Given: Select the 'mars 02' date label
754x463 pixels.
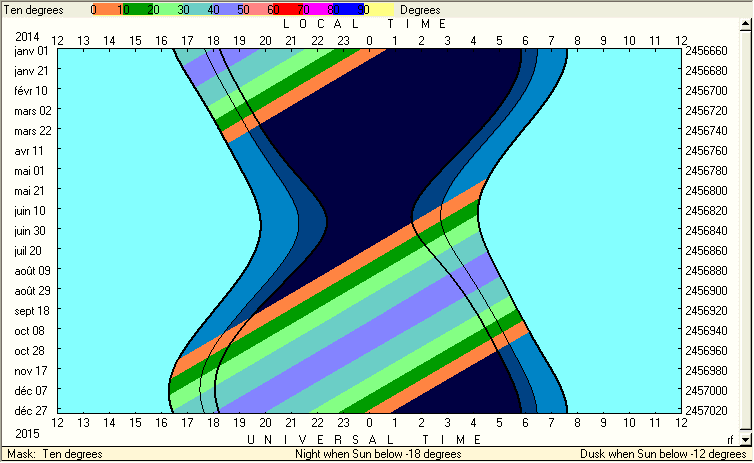Looking at the screenshot, I should coord(33,111).
